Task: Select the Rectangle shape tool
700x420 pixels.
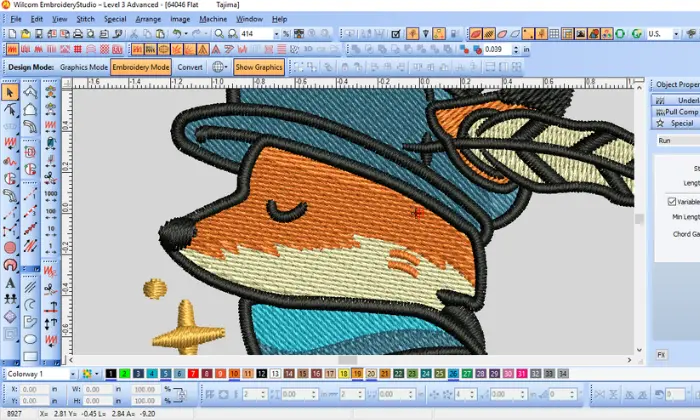Action: [x=30, y=357]
